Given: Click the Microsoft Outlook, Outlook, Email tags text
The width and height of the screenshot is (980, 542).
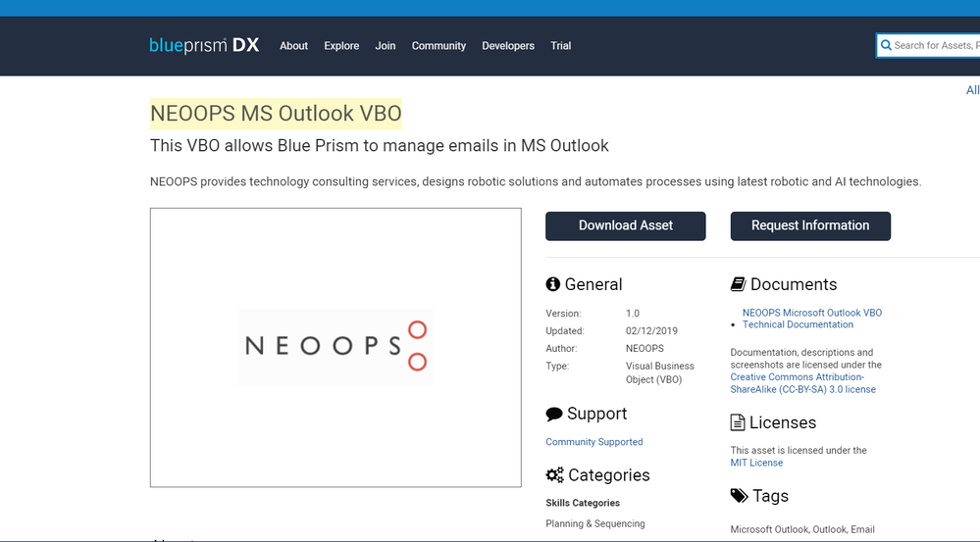Looking at the screenshot, I should point(802,529).
